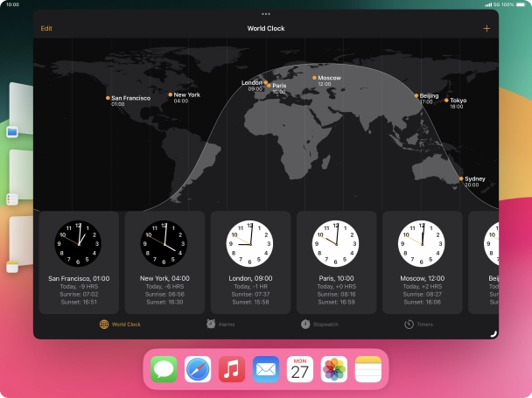Open the Notes app in dock
The image size is (532, 398).
(368, 369)
